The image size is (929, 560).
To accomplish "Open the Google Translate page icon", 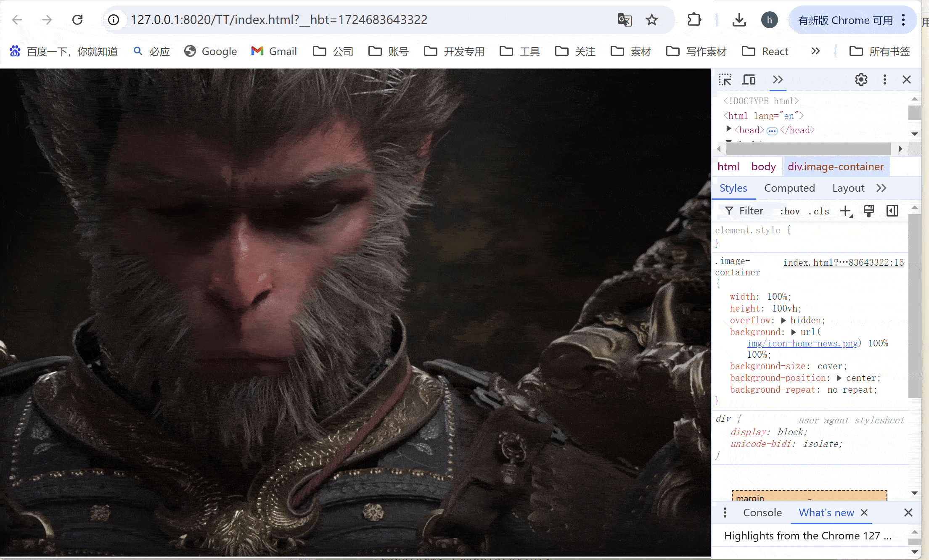I will coord(625,20).
